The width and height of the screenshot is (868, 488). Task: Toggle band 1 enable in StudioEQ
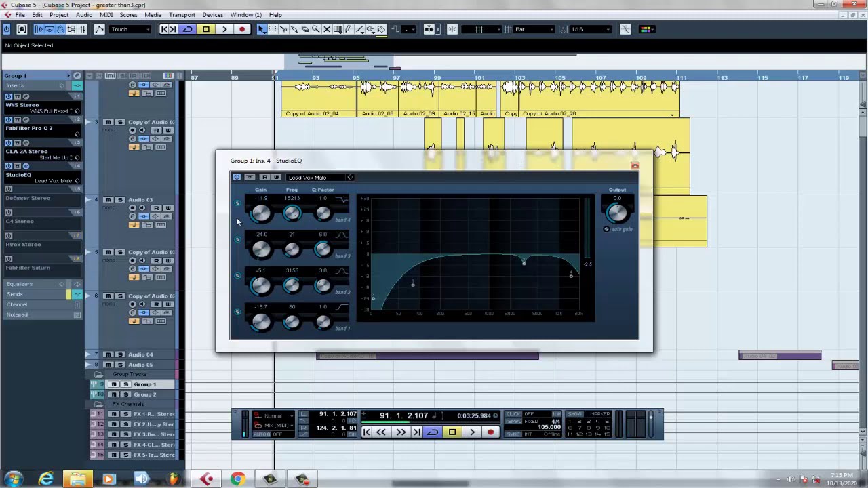237,312
